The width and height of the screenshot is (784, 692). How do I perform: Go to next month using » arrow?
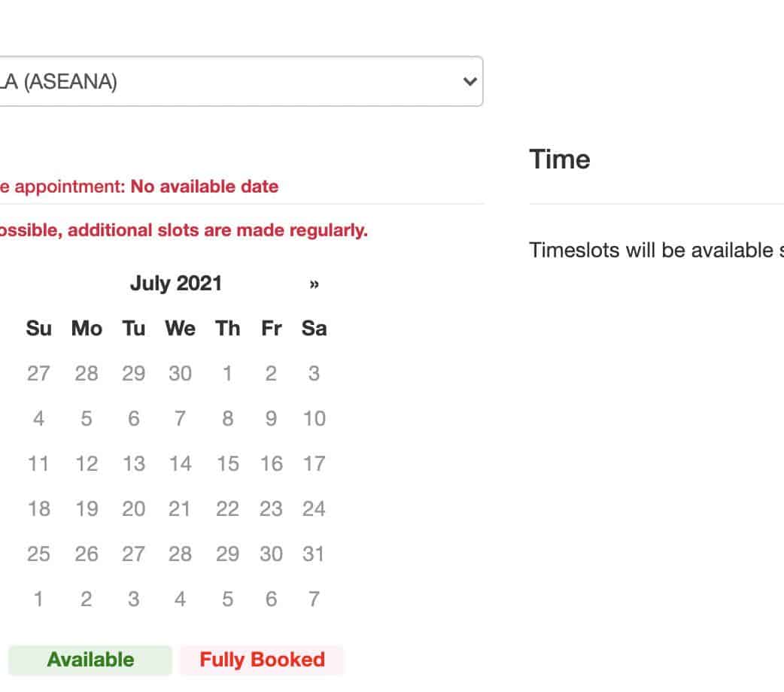(x=314, y=284)
